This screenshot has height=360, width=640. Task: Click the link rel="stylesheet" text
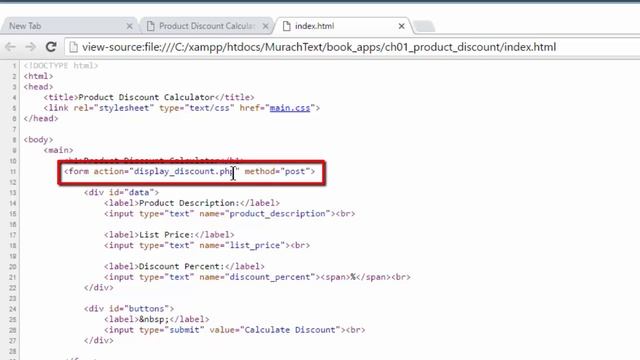click(x=99, y=108)
